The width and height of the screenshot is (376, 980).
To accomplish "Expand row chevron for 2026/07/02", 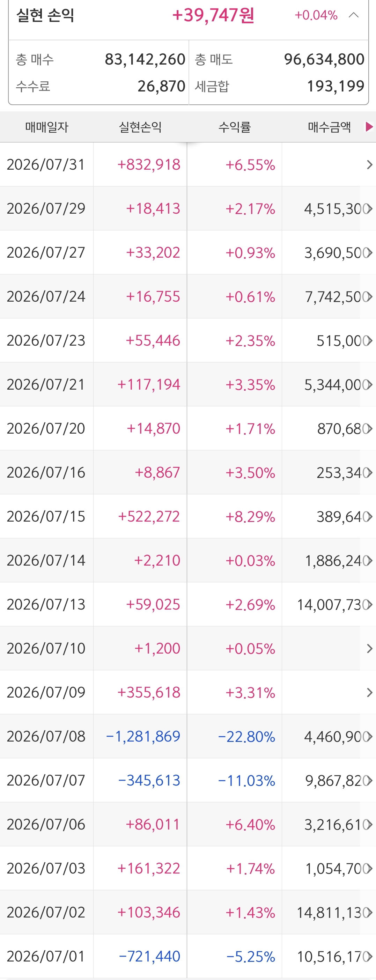I will point(369,912).
